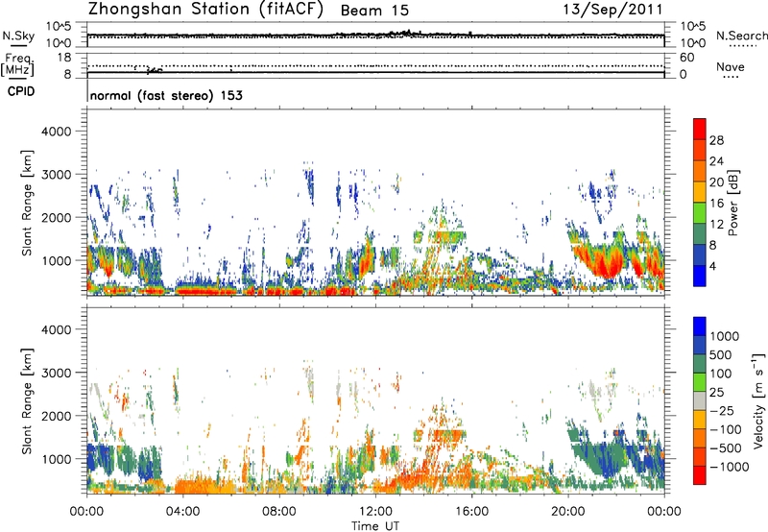The width and height of the screenshot is (768, 532).
Task: Select '3000' range tick on velocity panel
Action: coord(57,373)
